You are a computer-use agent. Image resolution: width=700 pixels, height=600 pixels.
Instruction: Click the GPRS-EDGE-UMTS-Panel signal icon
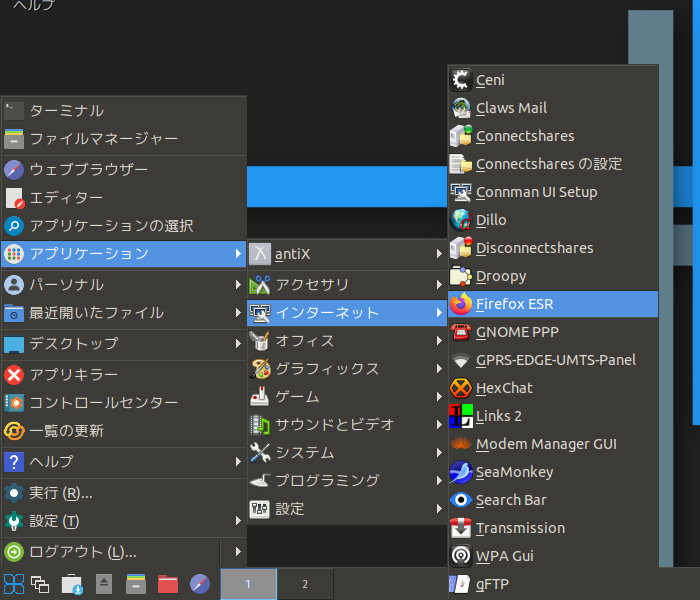pos(460,360)
